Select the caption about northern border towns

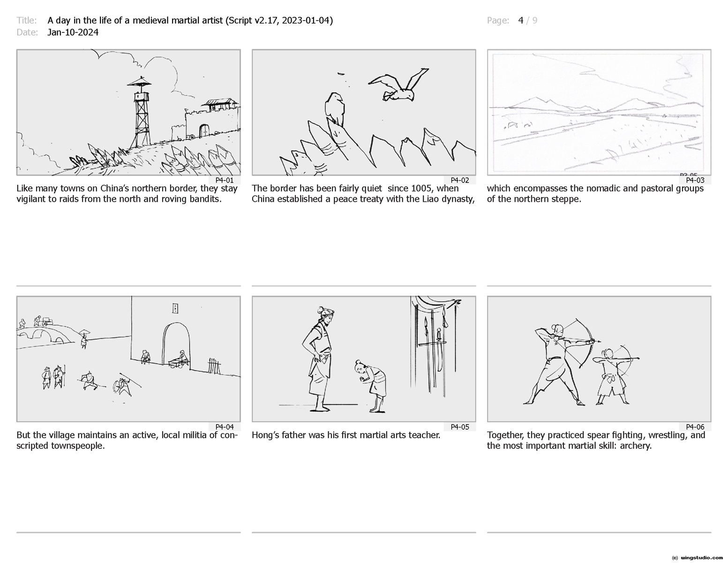click(127, 194)
